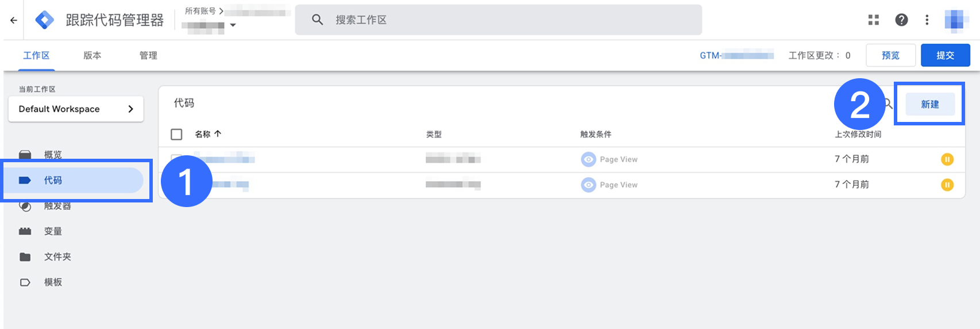Switch to the 版本 tab
The image size is (980, 329).
pos(92,55)
